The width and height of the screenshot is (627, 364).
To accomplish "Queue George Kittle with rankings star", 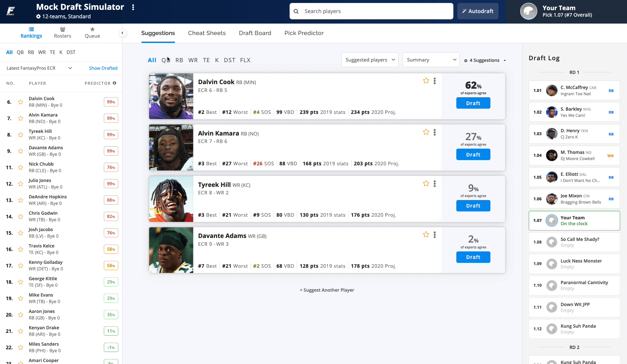I will [20, 282].
